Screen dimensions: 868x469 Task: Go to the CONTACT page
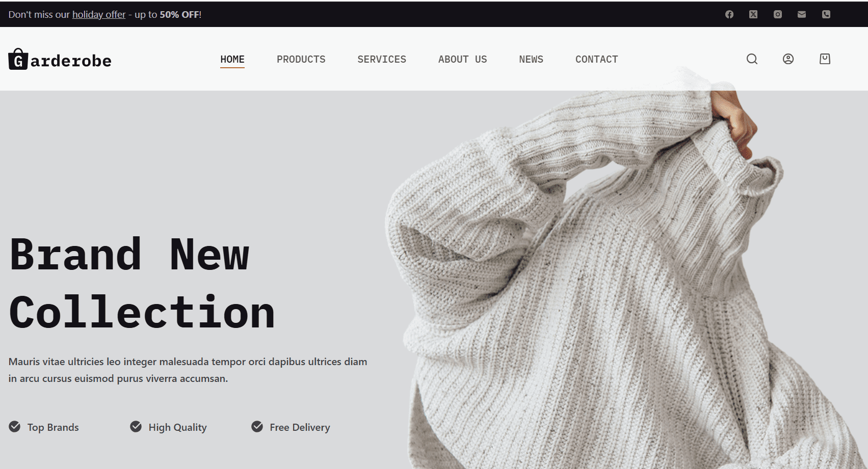[597, 59]
